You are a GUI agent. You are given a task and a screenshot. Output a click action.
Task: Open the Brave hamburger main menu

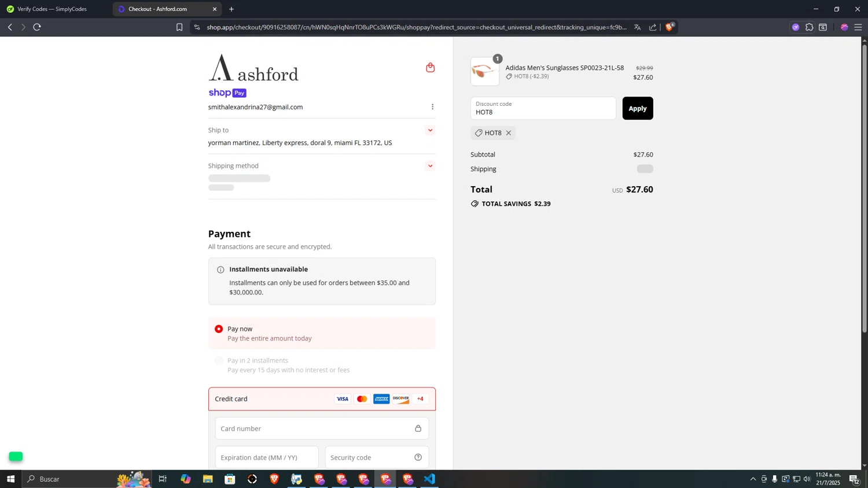858,27
